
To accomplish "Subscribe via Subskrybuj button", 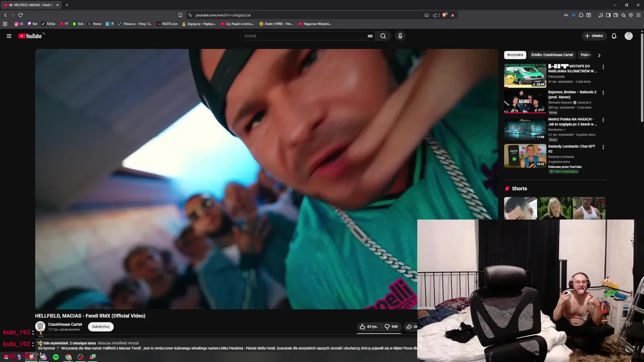I will [101, 327].
